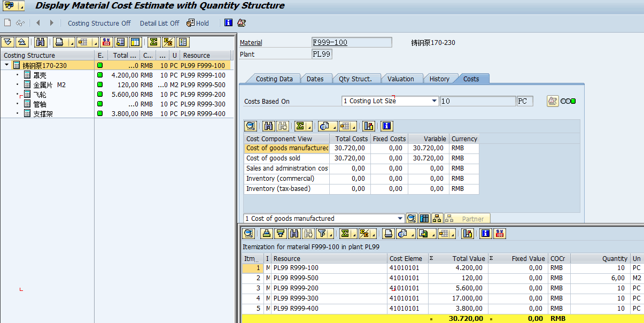Viewport: 644px width, 323px height.
Task: Click the Filter icon in itemization toolbar
Action: [322, 233]
